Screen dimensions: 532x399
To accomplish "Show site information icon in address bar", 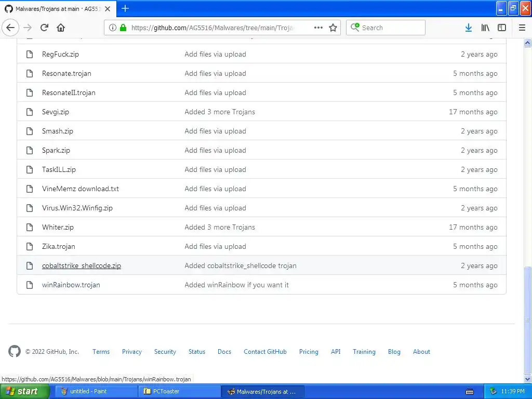I will (x=113, y=28).
